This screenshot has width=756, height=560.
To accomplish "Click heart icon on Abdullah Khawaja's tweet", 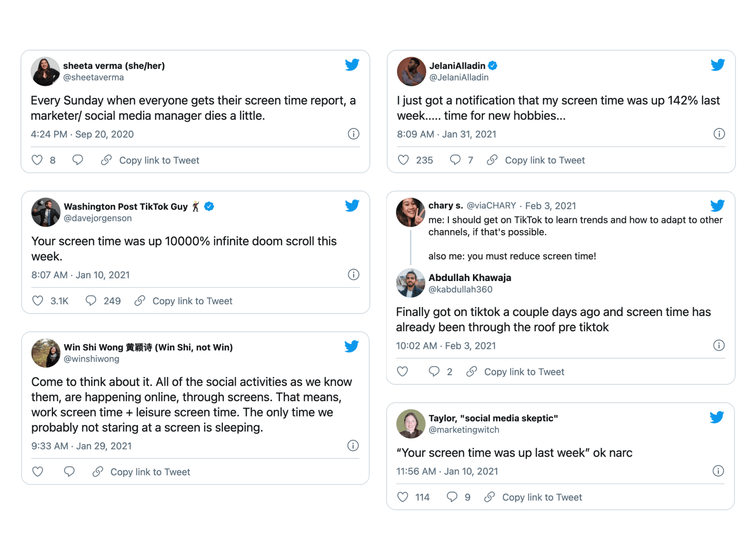I will click(x=403, y=371).
